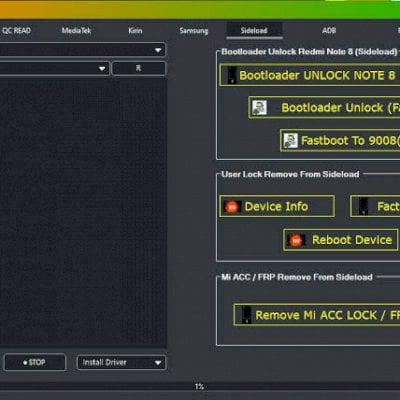Click avatar icon on Fastboot To 9008
Viewport: 400px width, 400px height.
coord(291,141)
